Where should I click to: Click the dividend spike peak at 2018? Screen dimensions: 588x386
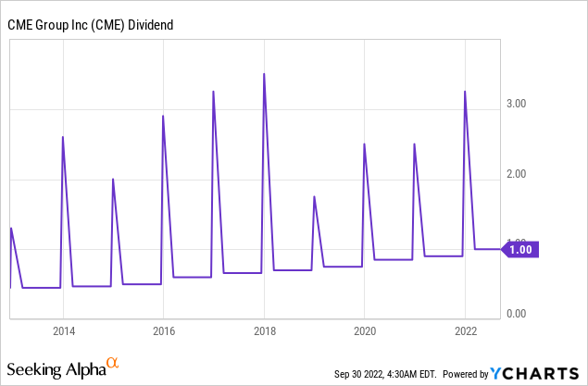264,74
